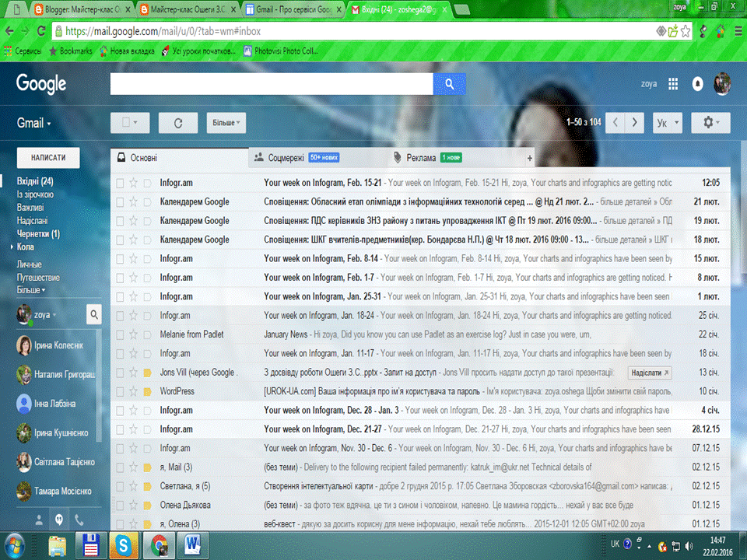The image size is (747, 560).
Task: Go back in browser
Action: point(9,31)
